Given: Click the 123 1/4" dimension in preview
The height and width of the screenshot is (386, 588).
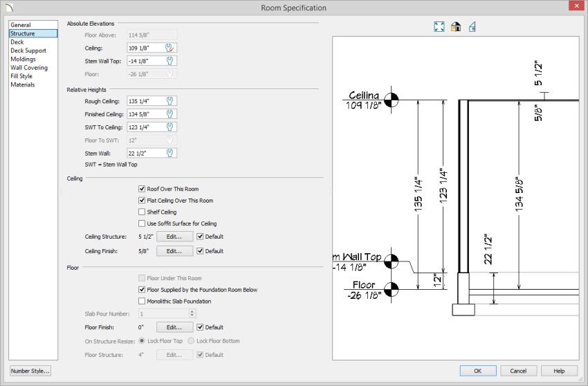Looking at the screenshot, I should (443, 186).
